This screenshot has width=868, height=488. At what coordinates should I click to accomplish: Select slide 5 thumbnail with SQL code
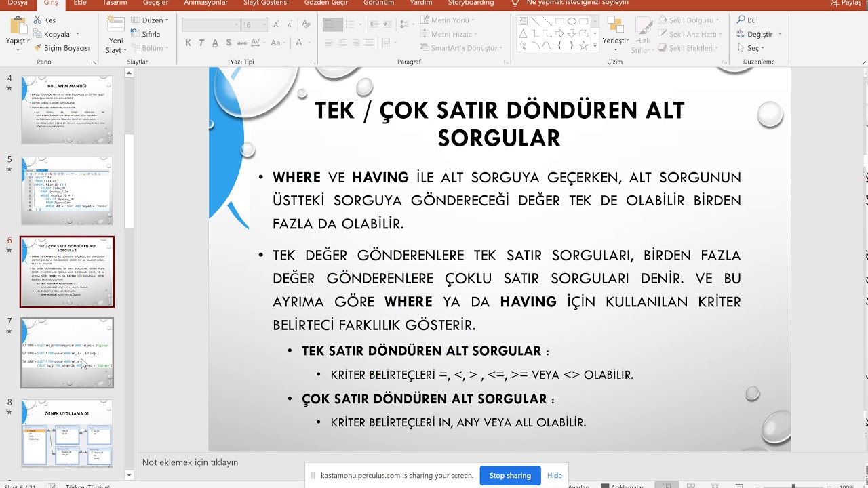66,191
